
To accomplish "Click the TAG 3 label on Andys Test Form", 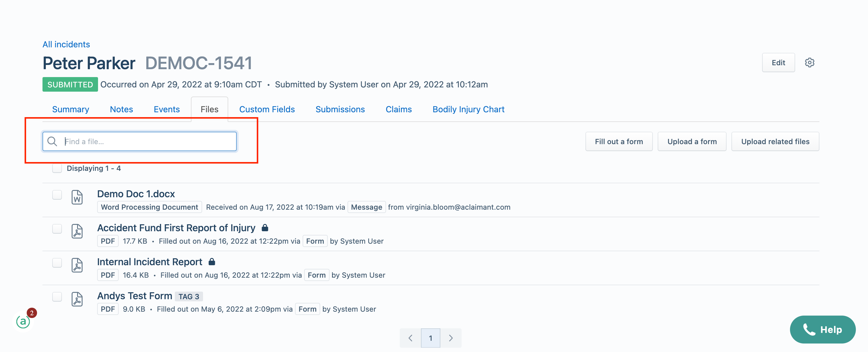I will tap(189, 296).
